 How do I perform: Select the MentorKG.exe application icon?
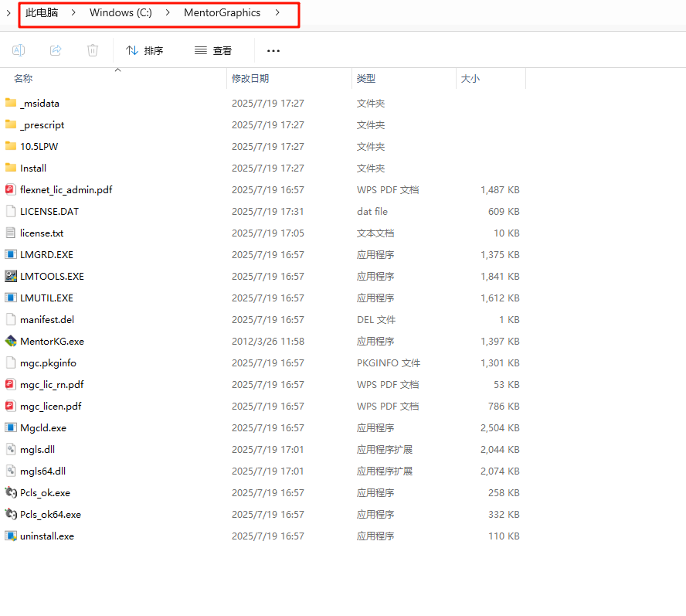[x=11, y=341]
